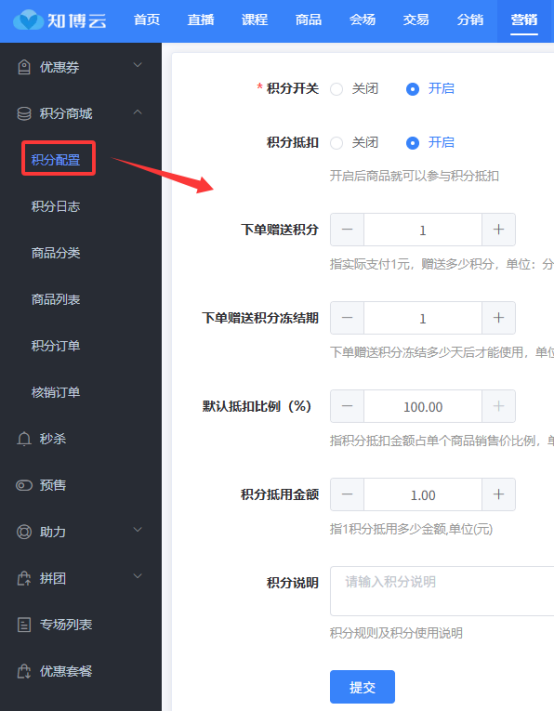Viewport: 554px width, 711px height.
Task: Click the 预售 toggle-shaped icon
Action: point(24,485)
